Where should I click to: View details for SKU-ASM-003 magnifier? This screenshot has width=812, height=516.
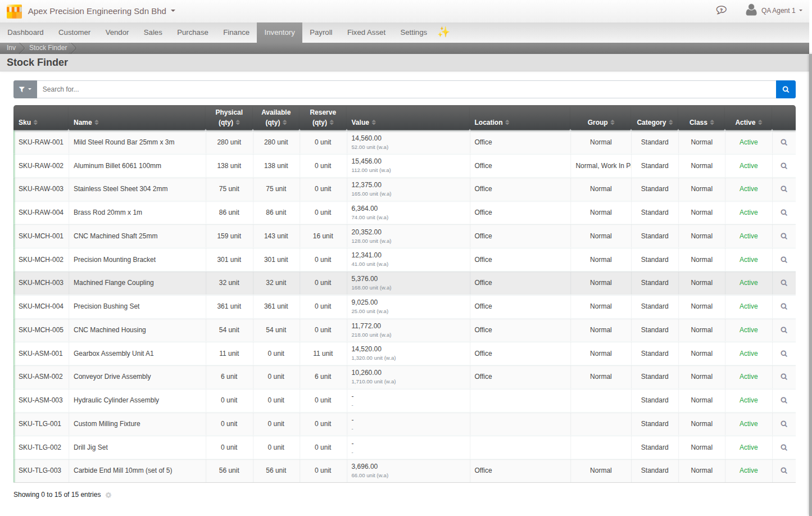(x=784, y=400)
